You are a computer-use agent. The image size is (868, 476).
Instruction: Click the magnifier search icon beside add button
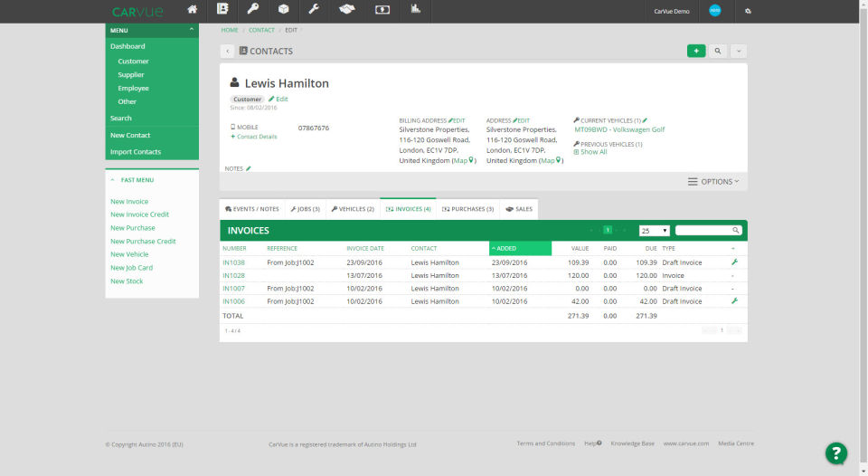coord(718,52)
